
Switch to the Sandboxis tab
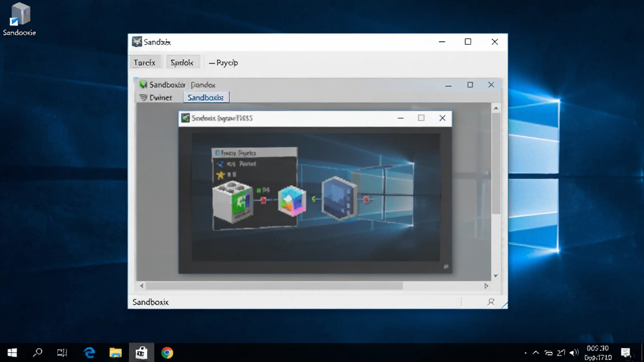[206, 97]
